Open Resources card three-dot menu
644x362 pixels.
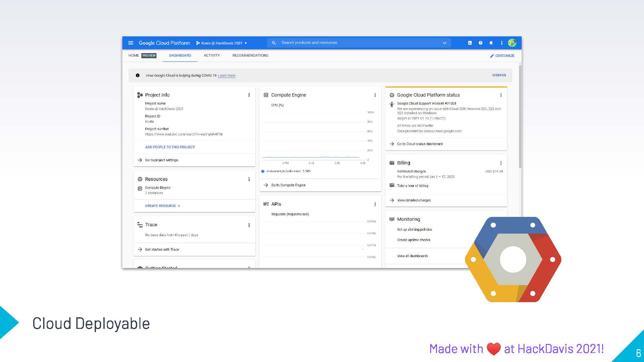[x=249, y=179]
